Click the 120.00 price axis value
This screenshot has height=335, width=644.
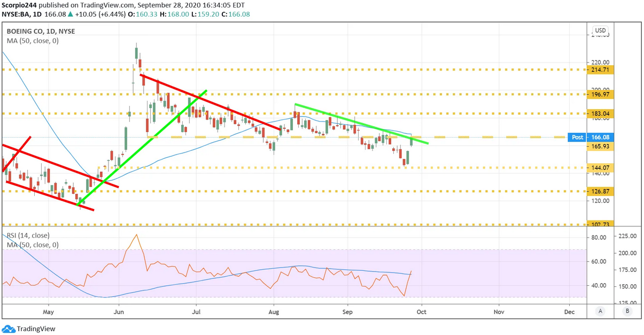tap(600, 201)
